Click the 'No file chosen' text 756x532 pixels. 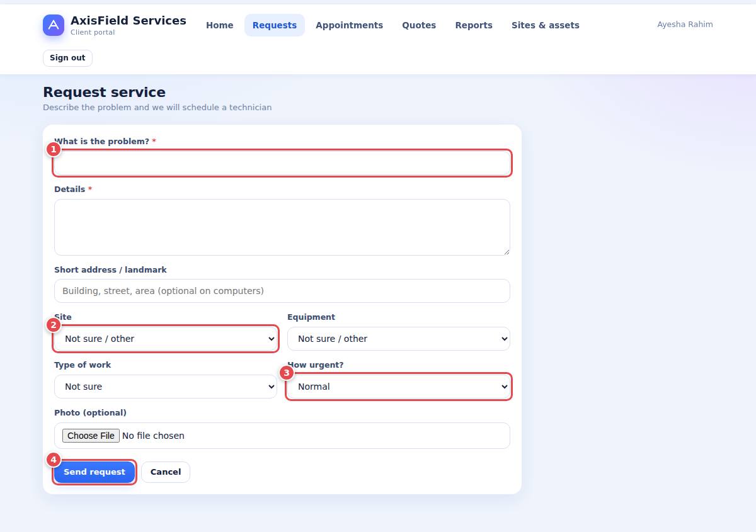coord(153,436)
